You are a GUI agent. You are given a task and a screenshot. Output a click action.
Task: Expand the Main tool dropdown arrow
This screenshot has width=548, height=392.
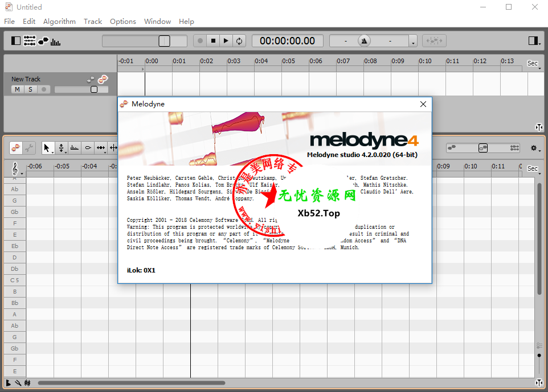pyautogui.click(x=53, y=152)
